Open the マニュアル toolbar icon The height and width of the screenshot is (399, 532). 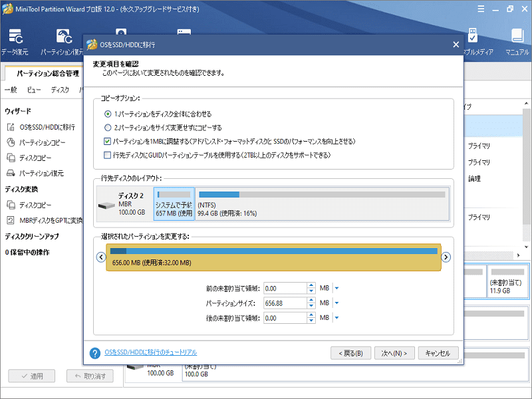pyautogui.click(x=517, y=41)
